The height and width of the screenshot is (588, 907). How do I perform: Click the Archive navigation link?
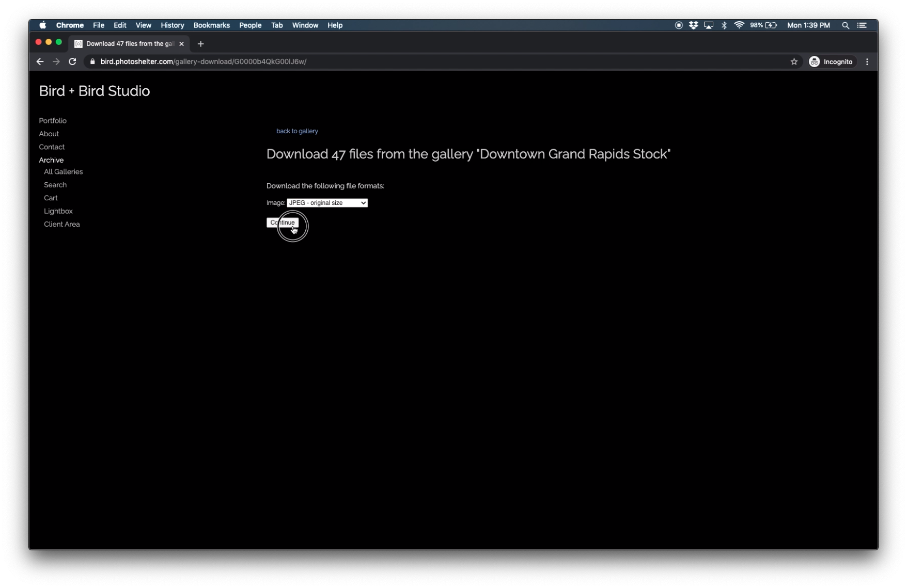pyautogui.click(x=51, y=160)
